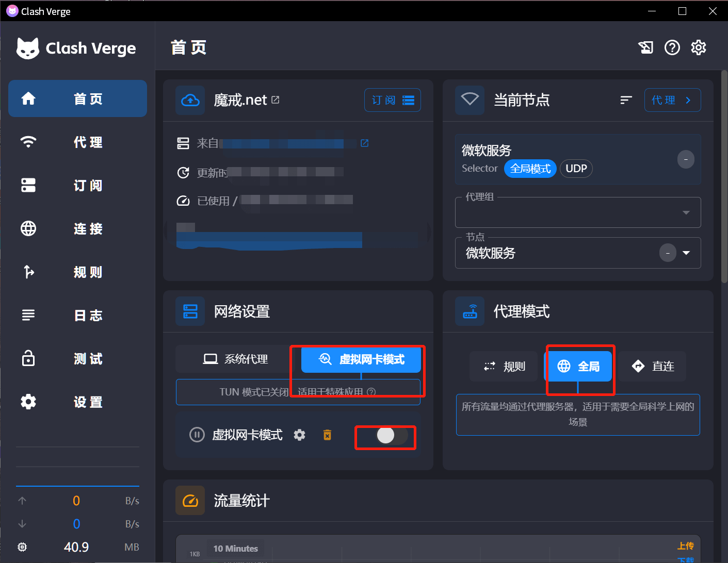Click the cloud icon on the 魔戒.net card
Screen dimensions: 728x563
point(190,100)
